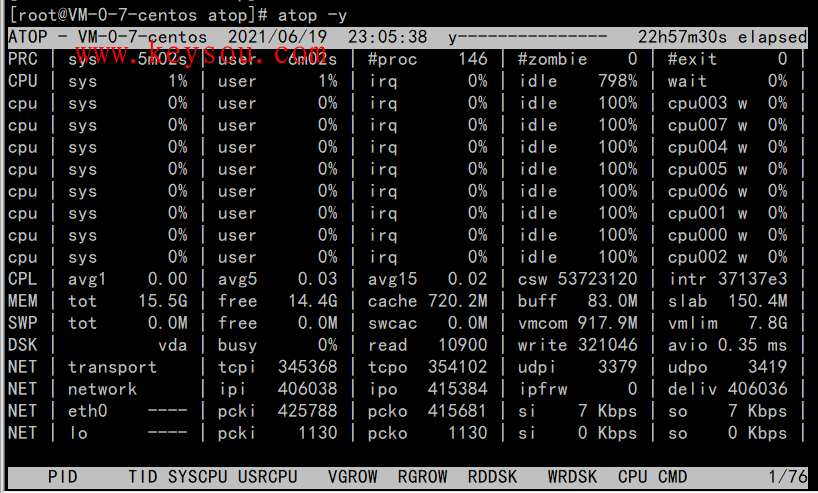The width and height of the screenshot is (818, 493).
Task: Click the WRDSK column header
Action: coord(573,478)
